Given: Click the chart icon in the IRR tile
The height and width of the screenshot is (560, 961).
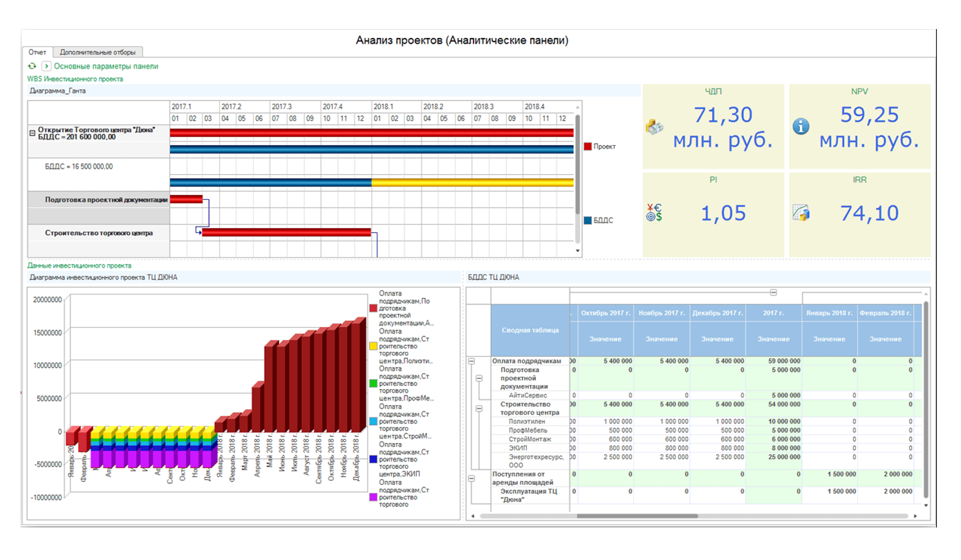Looking at the screenshot, I should pos(801,213).
